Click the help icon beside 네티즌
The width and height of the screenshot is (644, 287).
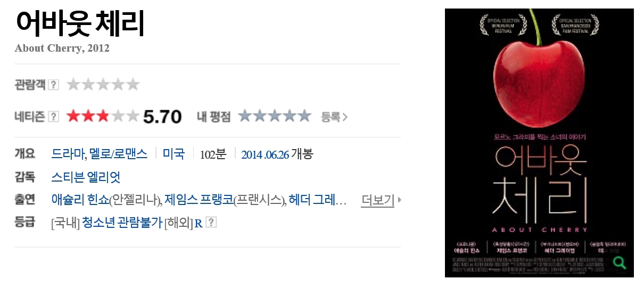click(x=53, y=117)
